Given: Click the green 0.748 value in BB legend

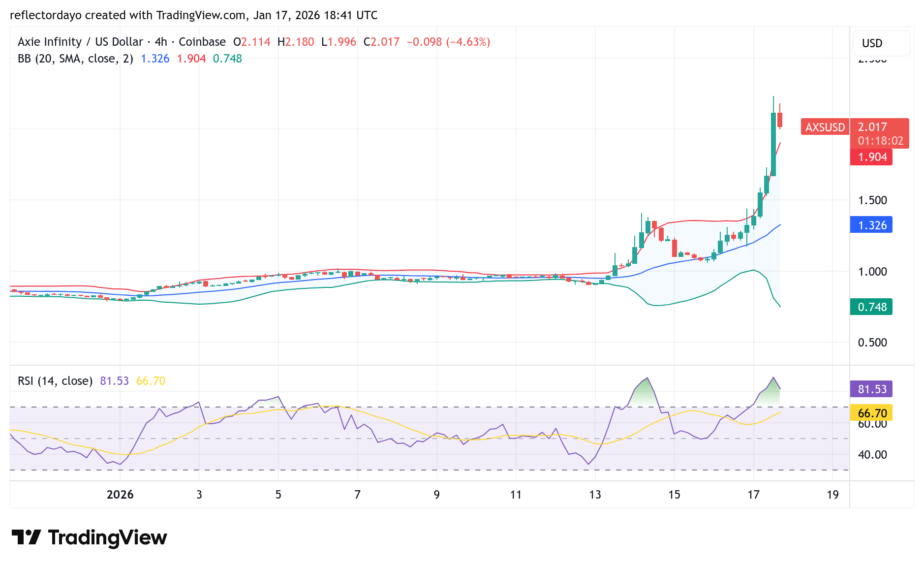Looking at the screenshot, I should 227,59.
